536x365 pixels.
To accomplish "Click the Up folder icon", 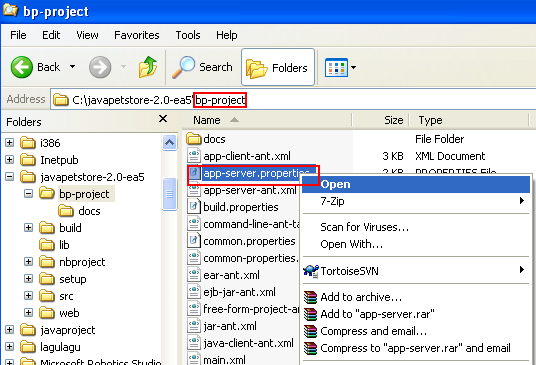I will pos(148,67).
